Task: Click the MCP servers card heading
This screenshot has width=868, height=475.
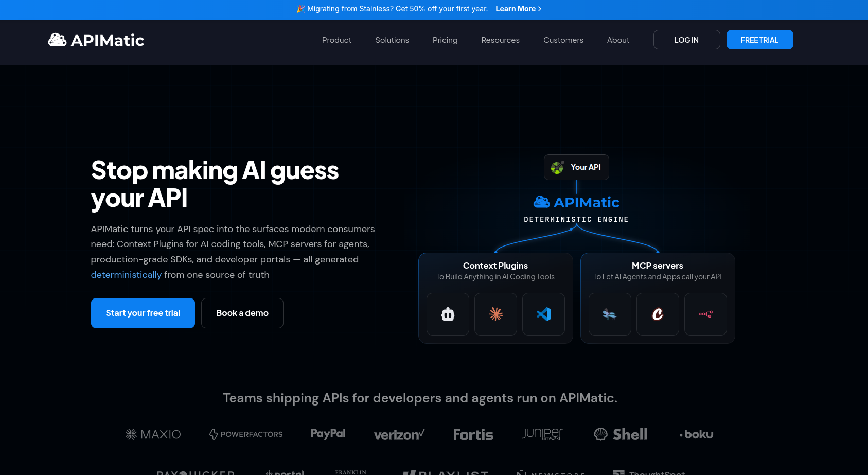Action: [658, 266]
